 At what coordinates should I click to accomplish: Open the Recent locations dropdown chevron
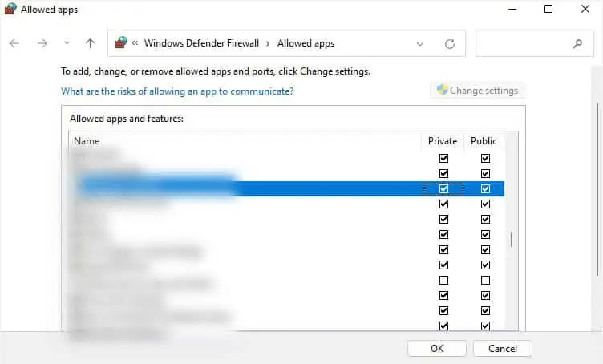coord(67,43)
